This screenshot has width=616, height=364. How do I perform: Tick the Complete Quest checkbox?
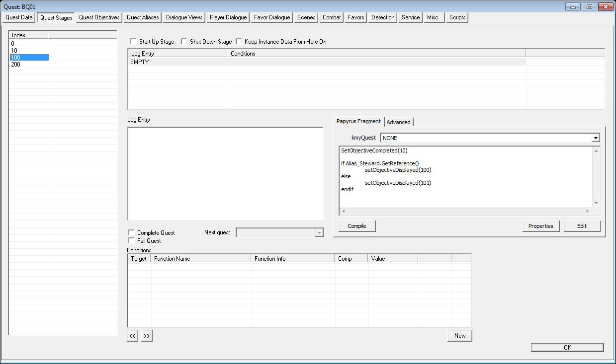click(132, 232)
